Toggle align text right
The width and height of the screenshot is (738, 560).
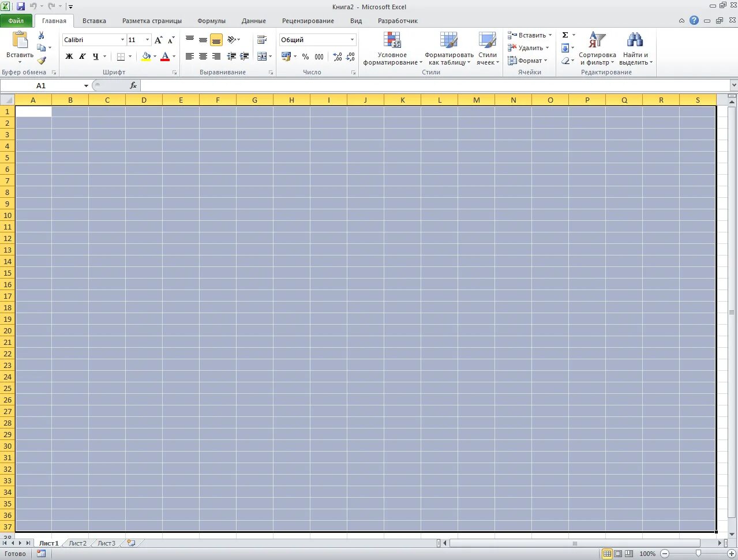coord(216,57)
